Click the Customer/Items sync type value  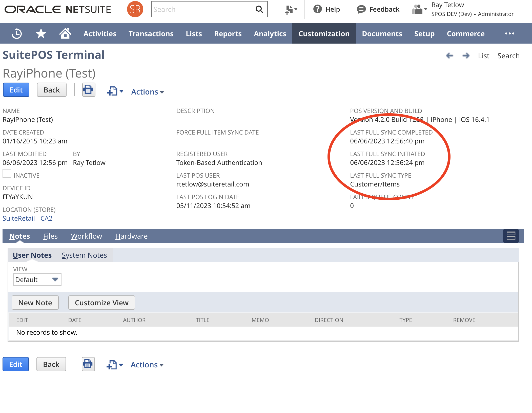375,184
